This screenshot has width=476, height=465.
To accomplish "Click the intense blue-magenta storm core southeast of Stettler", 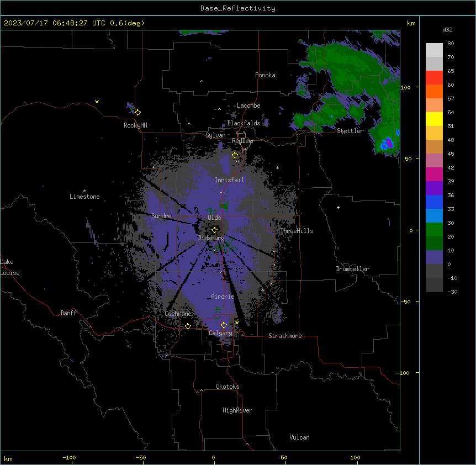I will (x=388, y=143).
